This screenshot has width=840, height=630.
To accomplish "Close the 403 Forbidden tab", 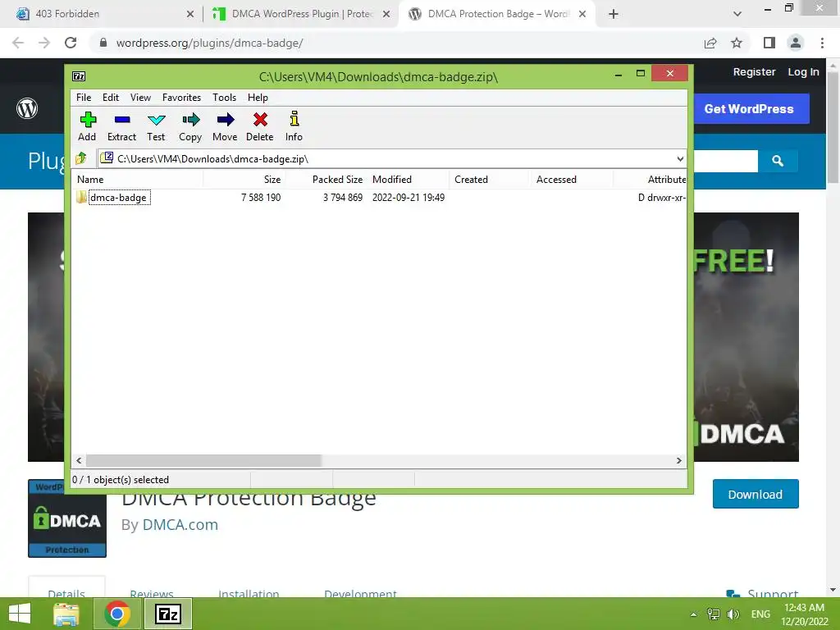I will (x=190, y=14).
